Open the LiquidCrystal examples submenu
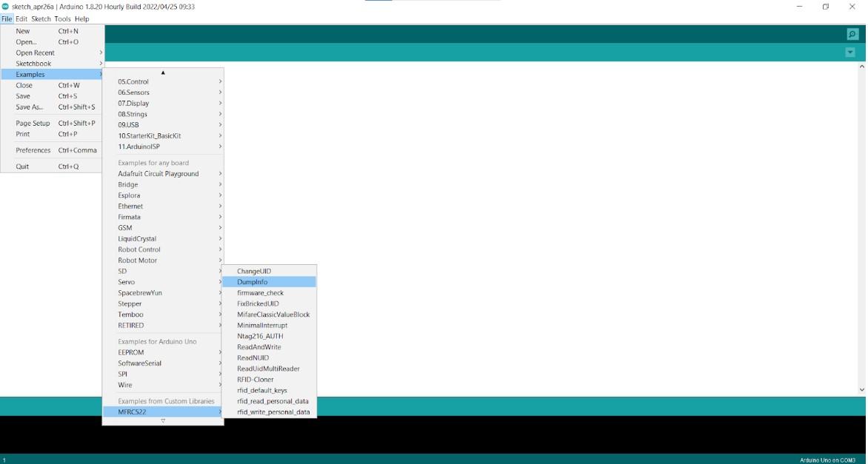Viewport: 868px width, 464px height. point(163,239)
